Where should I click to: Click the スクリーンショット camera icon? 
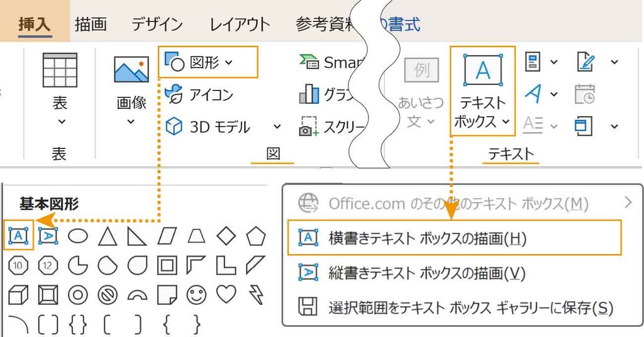coord(309,126)
